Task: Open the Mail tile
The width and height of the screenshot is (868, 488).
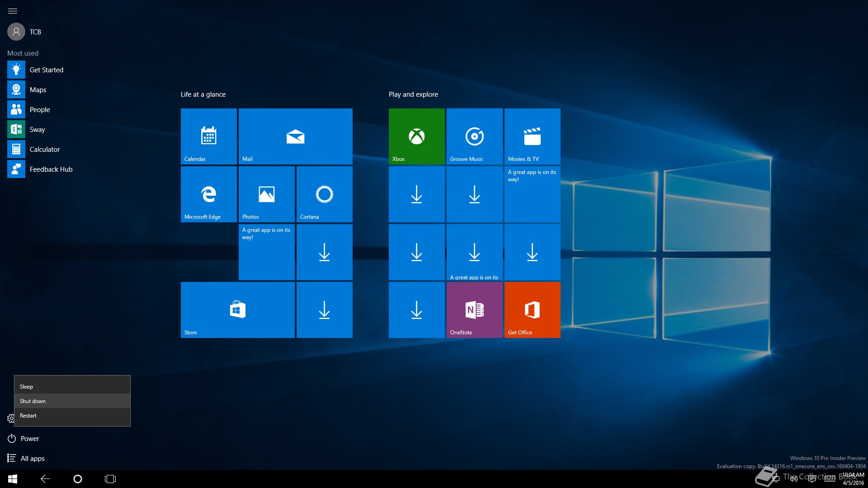Action: [296, 136]
